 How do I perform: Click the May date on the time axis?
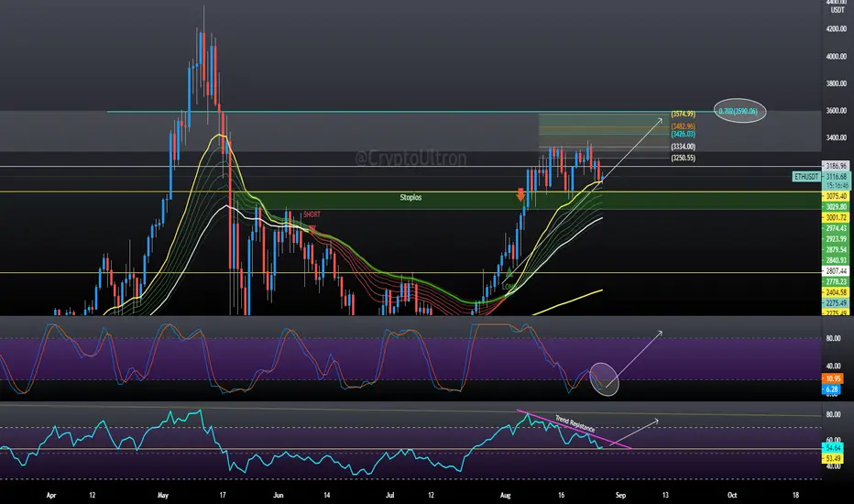click(163, 495)
